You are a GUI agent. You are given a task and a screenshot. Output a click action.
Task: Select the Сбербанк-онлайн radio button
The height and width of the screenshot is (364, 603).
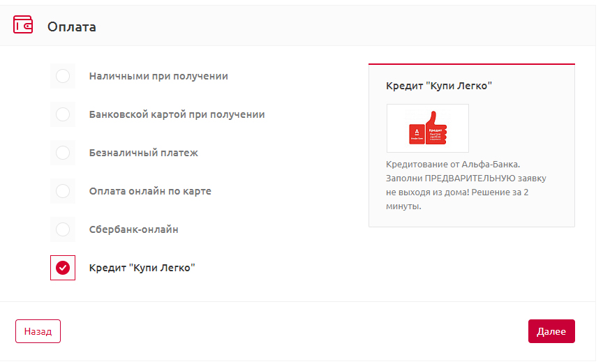(63, 229)
